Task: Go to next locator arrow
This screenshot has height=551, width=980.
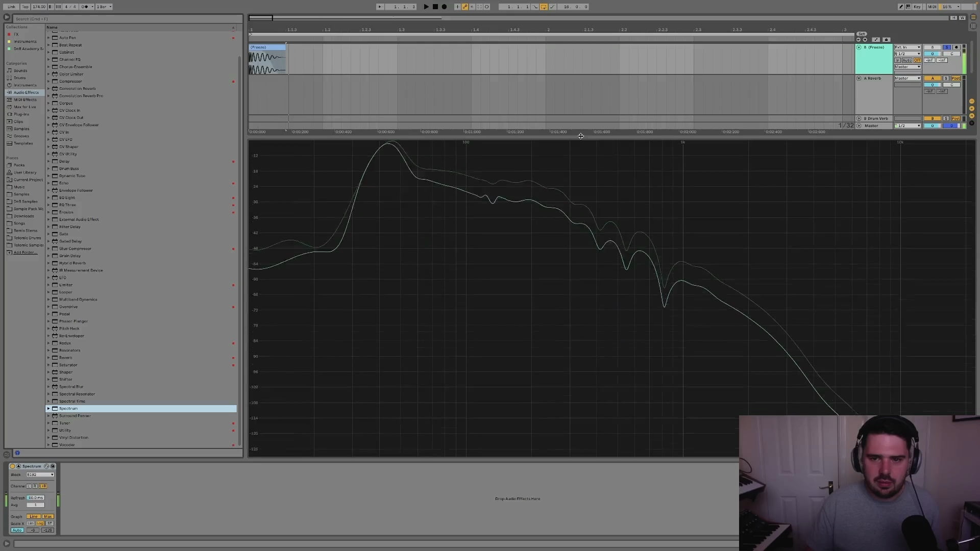Action: [865, 40]
